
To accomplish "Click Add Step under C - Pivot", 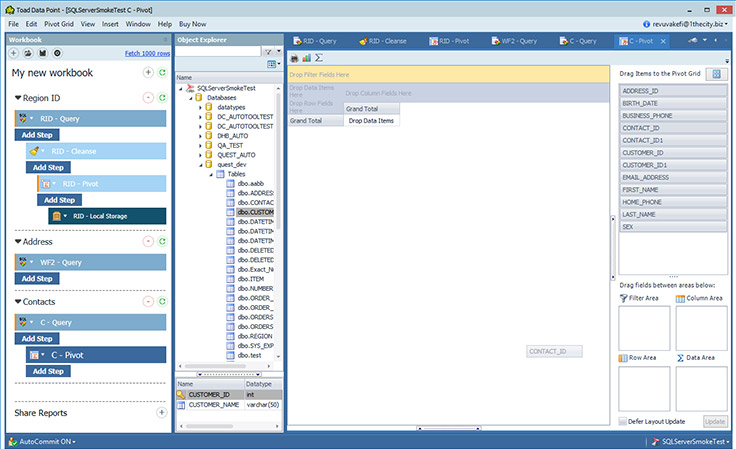I will coord(50,371).
